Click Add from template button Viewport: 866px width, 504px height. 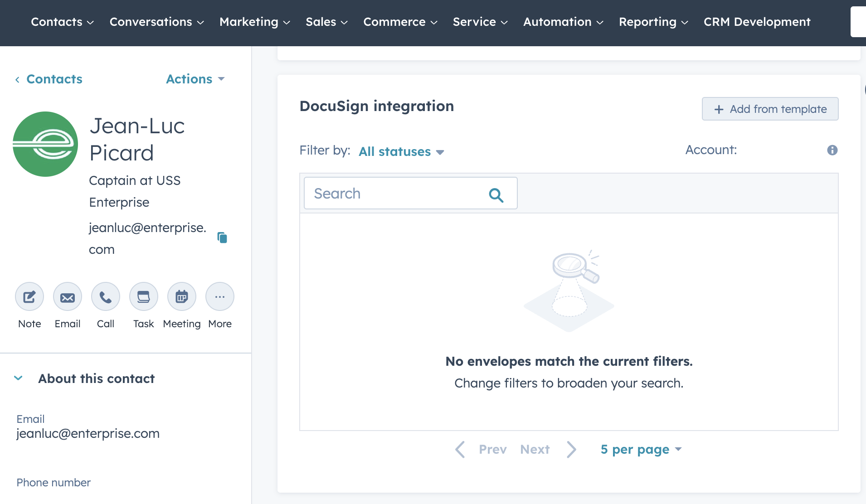click(x=769, y=109)
